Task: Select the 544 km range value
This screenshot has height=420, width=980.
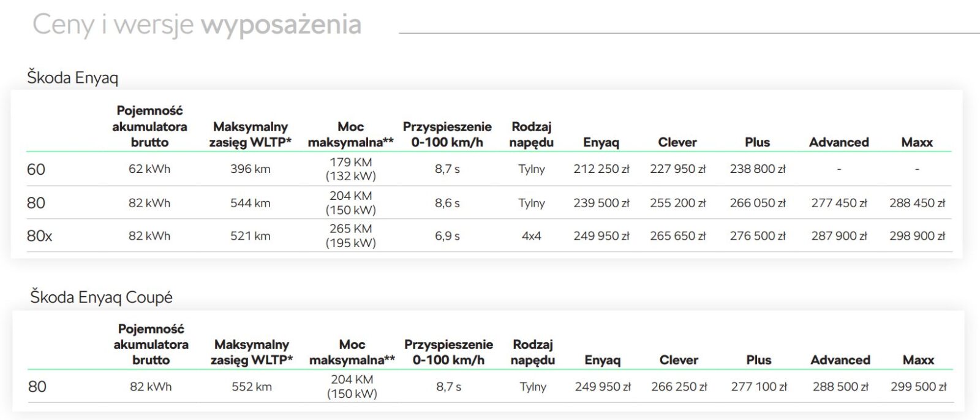Action: 250,203
